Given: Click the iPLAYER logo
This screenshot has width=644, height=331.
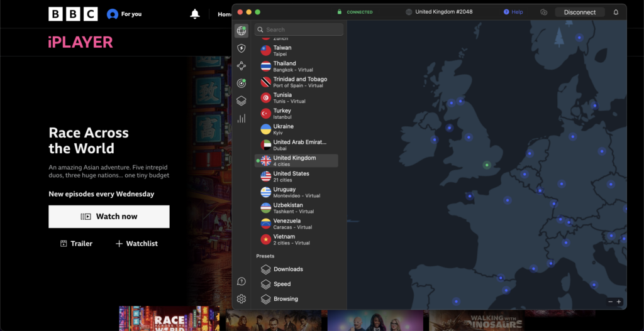Looking at the screenshot, I should click(80, 42).
